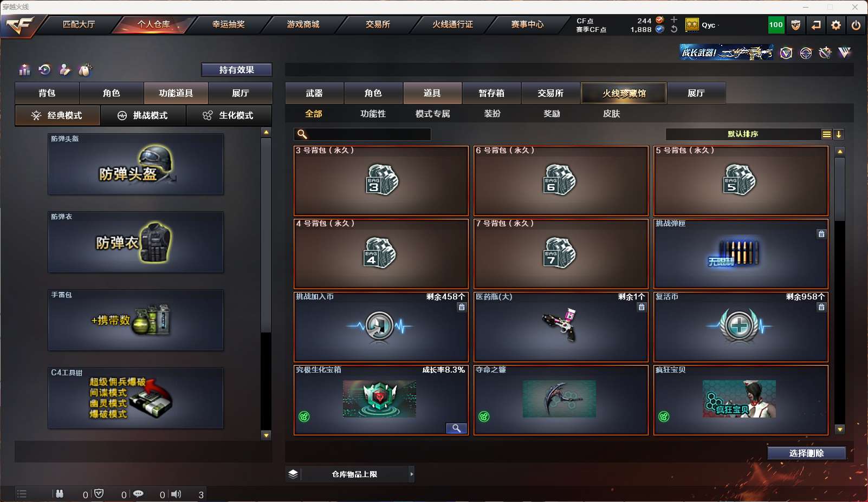Toggle the speaker sound icon
The width and height of the screenshot is (868, 502).
click(177, 494)
